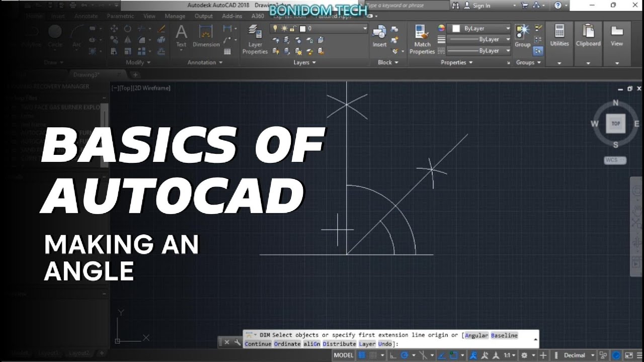Choose Baseline option in command line
644x362 pixels.
click(504, 335)
